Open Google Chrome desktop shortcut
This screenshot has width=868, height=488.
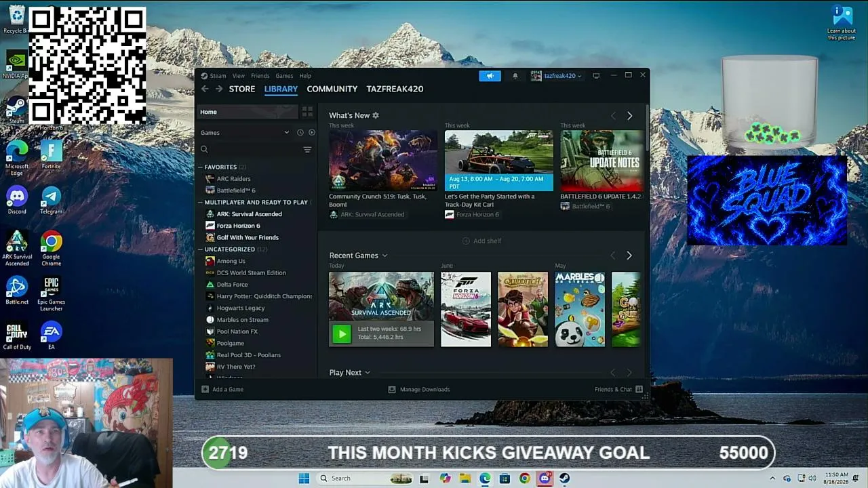[51, 248]
